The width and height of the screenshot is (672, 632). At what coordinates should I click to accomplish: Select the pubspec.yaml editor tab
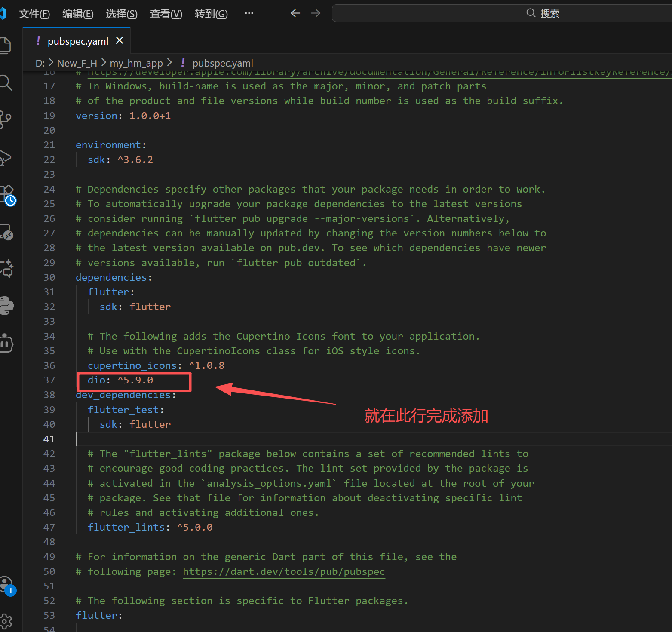(x=78, y=41)
